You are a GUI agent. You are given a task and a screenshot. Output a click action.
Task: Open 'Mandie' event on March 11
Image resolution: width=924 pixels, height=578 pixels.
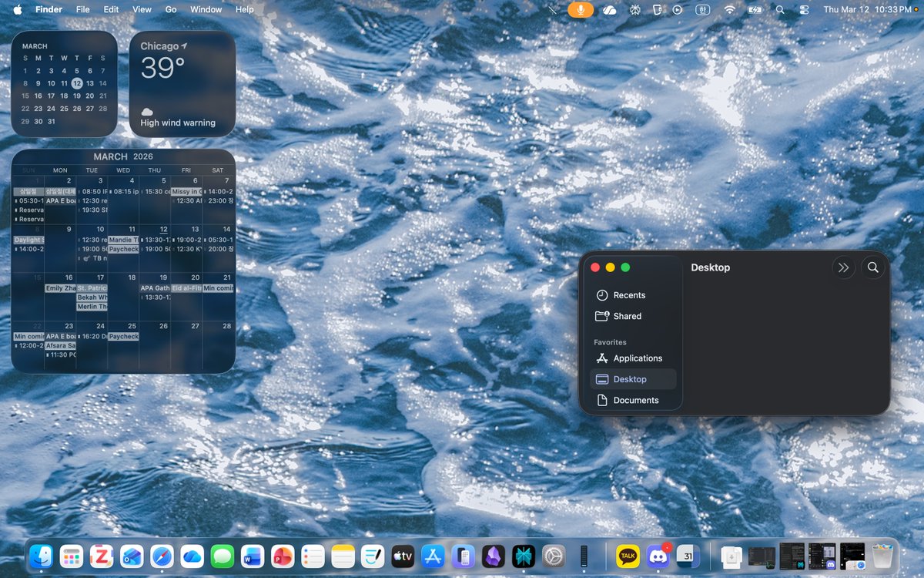click(x=123, y=240)
